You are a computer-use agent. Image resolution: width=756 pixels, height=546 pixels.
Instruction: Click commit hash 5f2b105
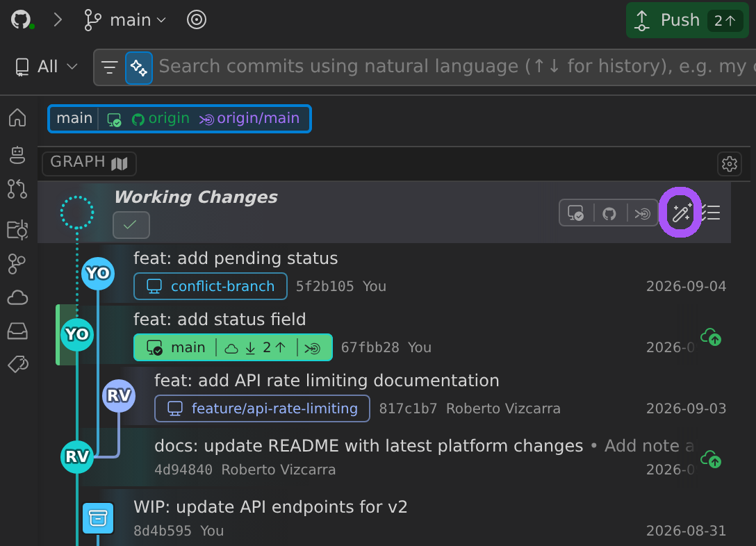(324, 287)
